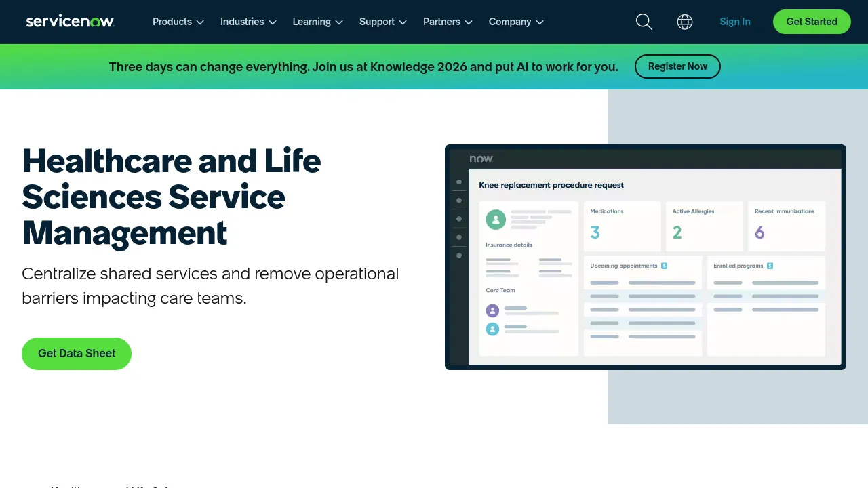This screenshot has width=868, height=488.
Task: Click the Upcoming appointments badge icon
Action: 664,266
